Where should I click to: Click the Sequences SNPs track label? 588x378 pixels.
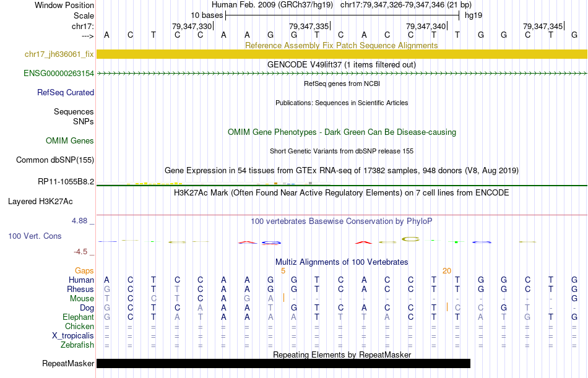(74, 117)
